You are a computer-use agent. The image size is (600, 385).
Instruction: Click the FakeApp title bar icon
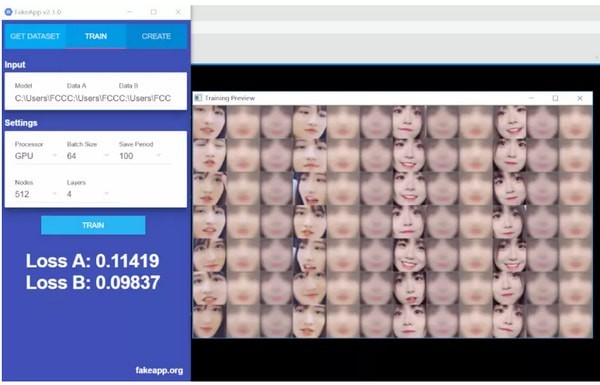(x=8, y=12)
